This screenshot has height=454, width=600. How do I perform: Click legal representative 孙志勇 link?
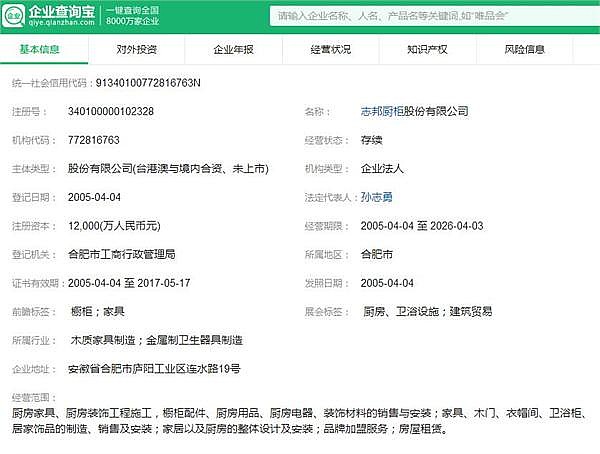[378, 197]
